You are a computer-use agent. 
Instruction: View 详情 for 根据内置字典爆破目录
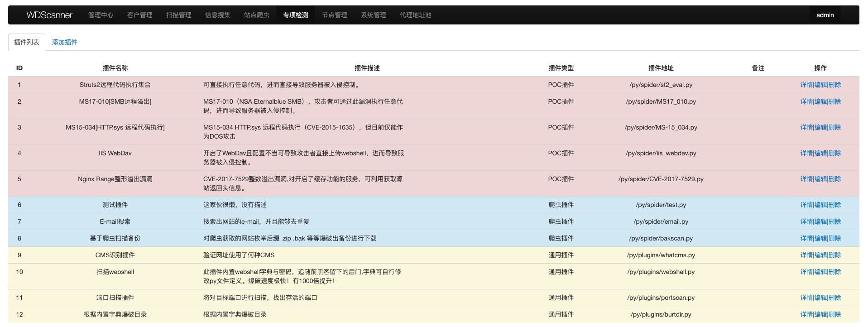coord(806,314)
